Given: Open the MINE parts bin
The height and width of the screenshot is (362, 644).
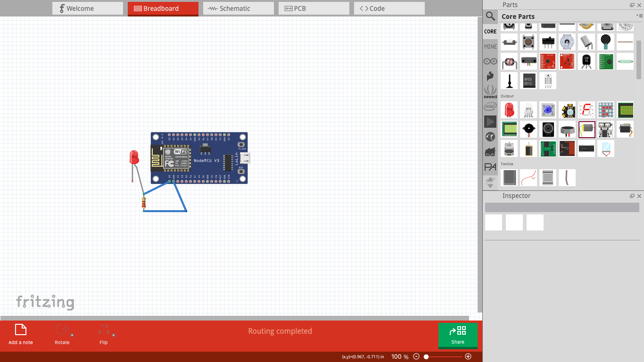Looking at the screenshot, I should (490, 46).
